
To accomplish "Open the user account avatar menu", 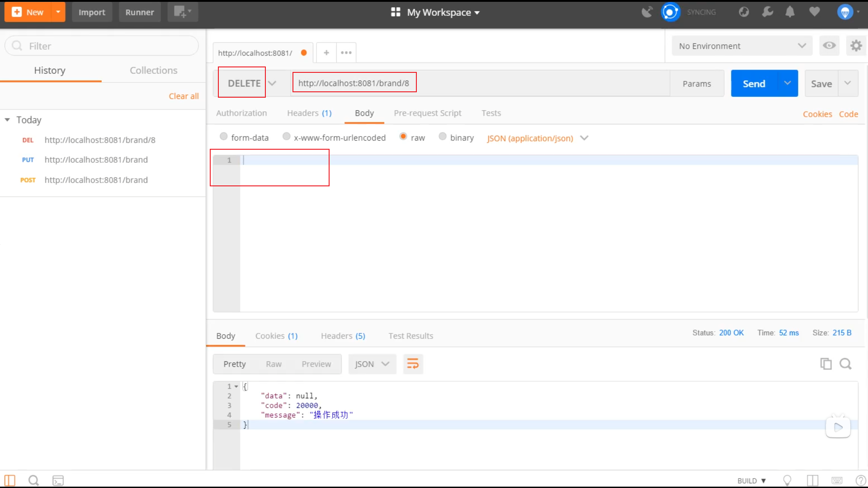I will (x=845, y=12).
